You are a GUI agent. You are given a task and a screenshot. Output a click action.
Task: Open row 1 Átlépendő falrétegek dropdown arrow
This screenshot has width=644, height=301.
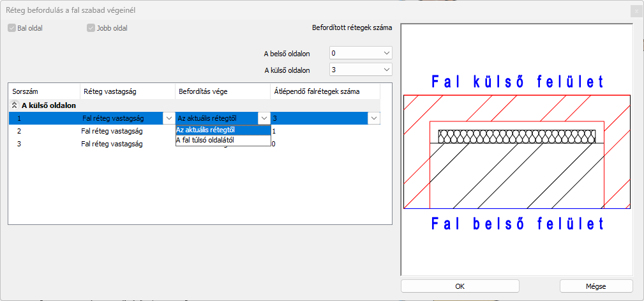tap(373, 118)
